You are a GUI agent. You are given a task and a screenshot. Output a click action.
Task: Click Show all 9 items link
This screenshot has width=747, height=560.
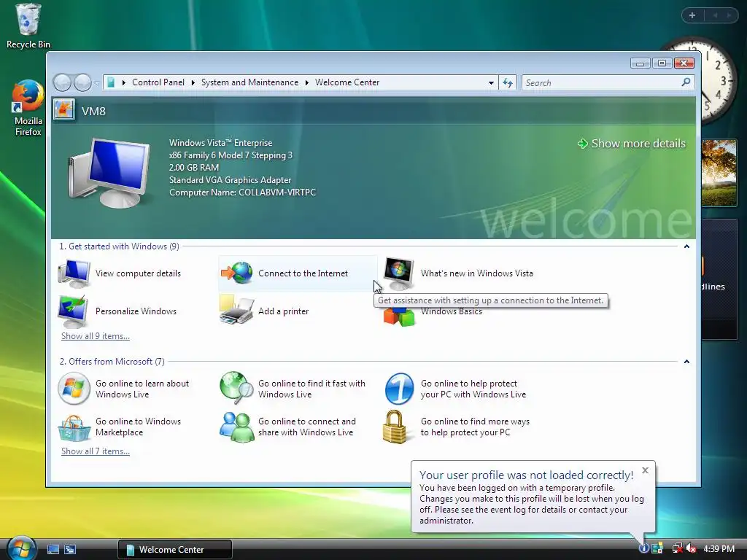click(x=96, y=335)
